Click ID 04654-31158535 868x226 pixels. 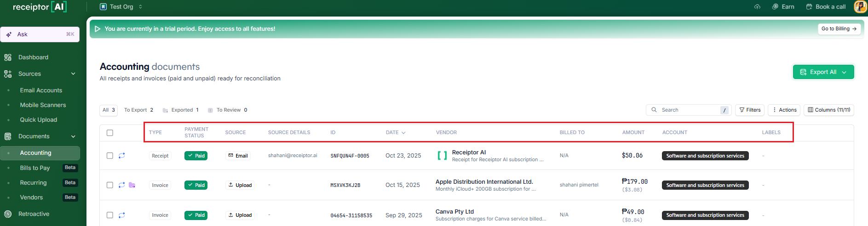[x=351, y=215]
